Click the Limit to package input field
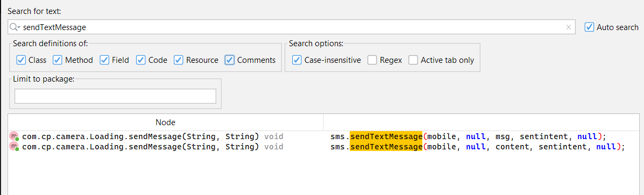 coord(116,96)
